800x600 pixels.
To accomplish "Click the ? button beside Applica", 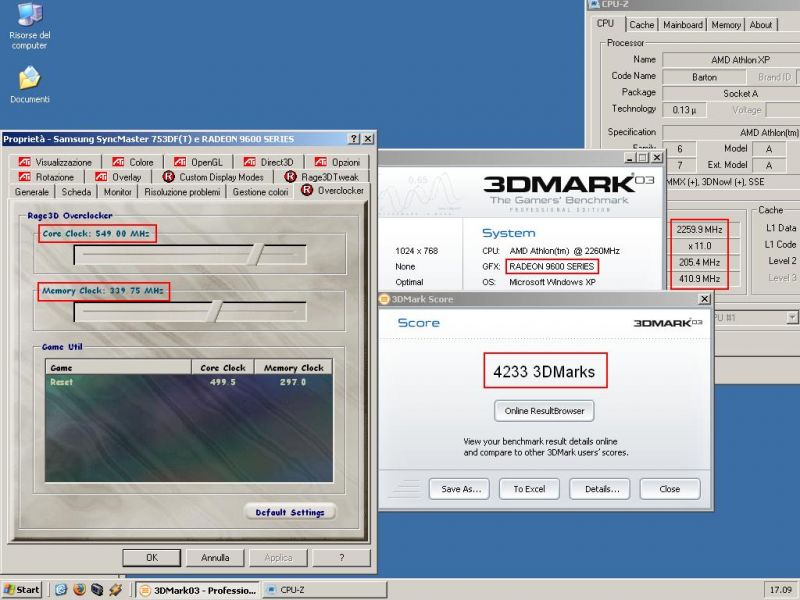I will tap(341, 558).
